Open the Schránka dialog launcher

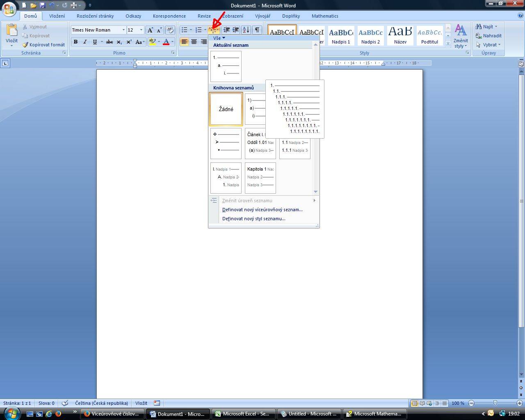pos(64,53)
